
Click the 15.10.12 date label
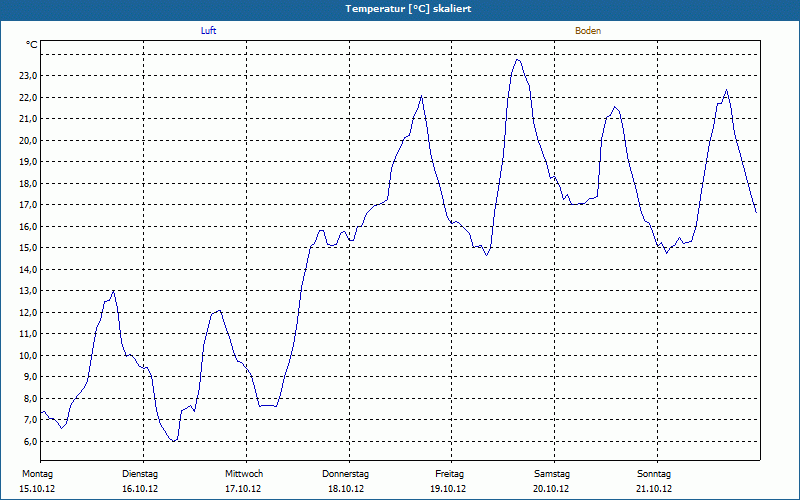click(x=37, y=489)
